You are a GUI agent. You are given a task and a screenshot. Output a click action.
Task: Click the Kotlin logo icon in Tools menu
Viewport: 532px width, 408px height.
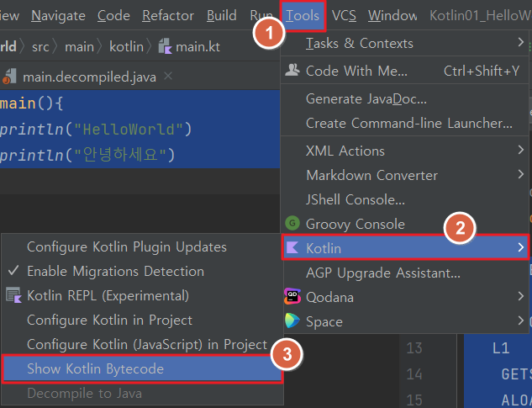tap(292, 247)
